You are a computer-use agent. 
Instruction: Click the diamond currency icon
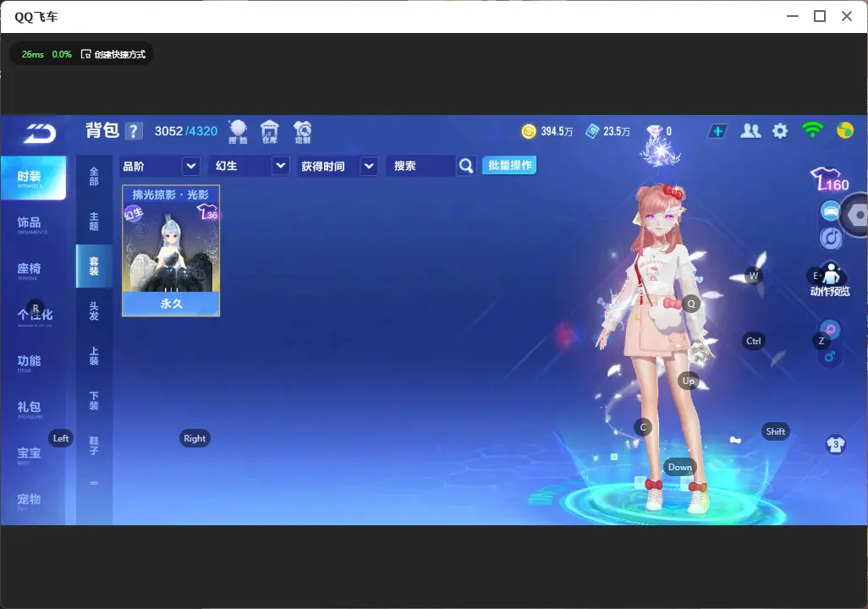pyautogui.click(x=655, y=131)
